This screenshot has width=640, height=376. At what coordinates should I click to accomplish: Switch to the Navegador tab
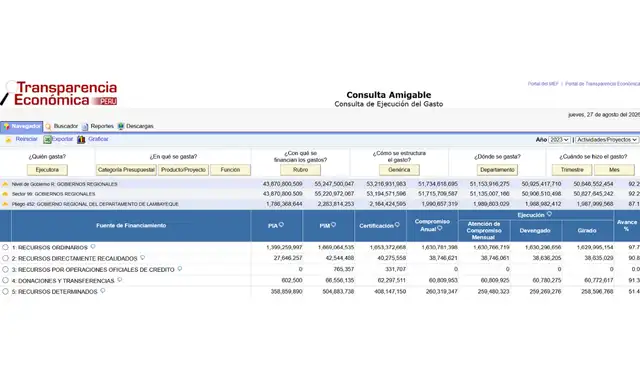pyautogui.click(x=22, y=127)
